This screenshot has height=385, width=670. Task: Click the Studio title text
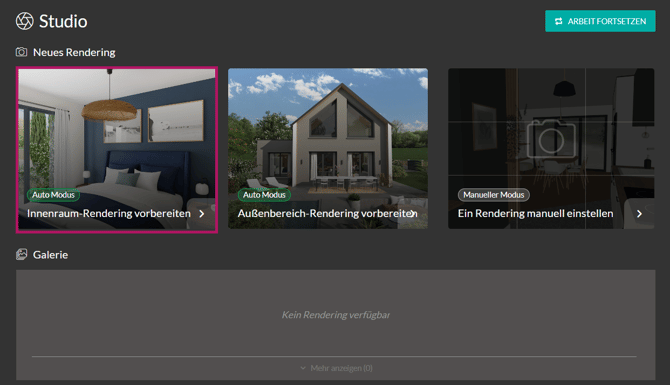click(x=63, y=21)
